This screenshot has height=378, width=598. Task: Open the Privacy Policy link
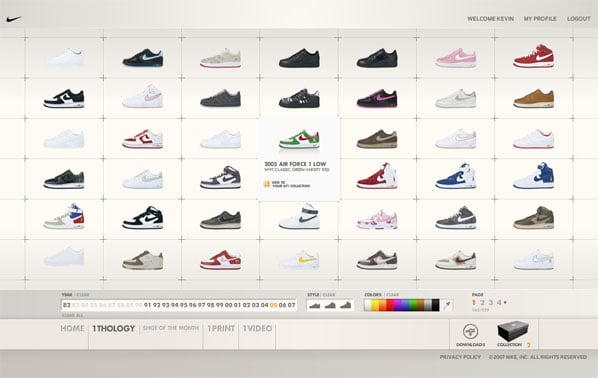point(460,357)
